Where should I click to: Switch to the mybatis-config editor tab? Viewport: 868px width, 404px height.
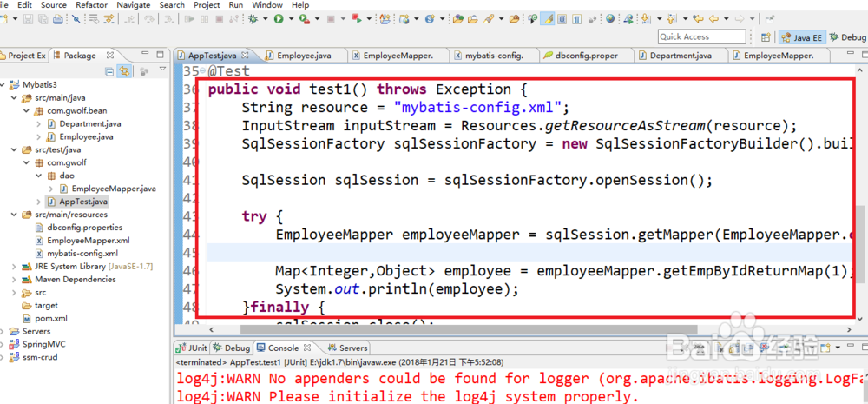494,56
